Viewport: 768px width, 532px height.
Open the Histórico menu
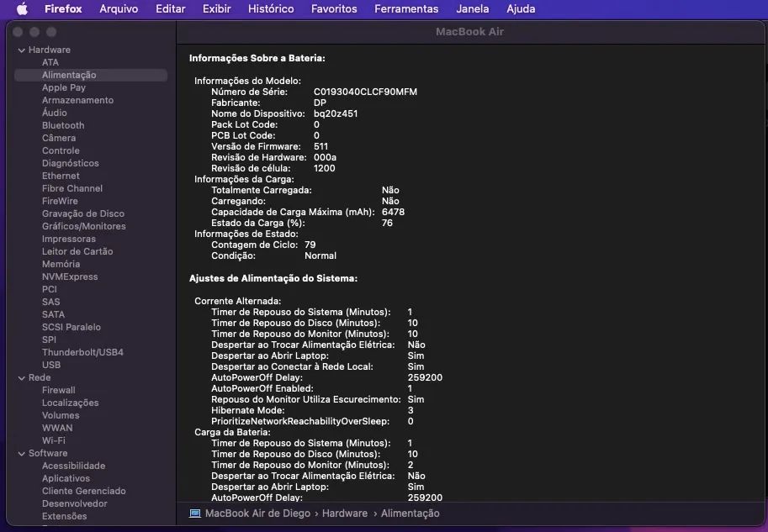tap(271, 8)
